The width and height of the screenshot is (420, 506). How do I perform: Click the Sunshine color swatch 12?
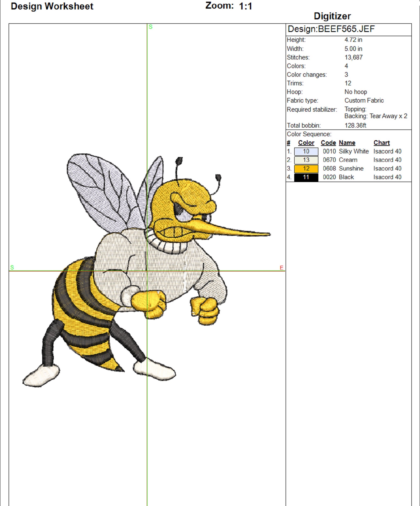pyautogui.click(x=306, y=169)
